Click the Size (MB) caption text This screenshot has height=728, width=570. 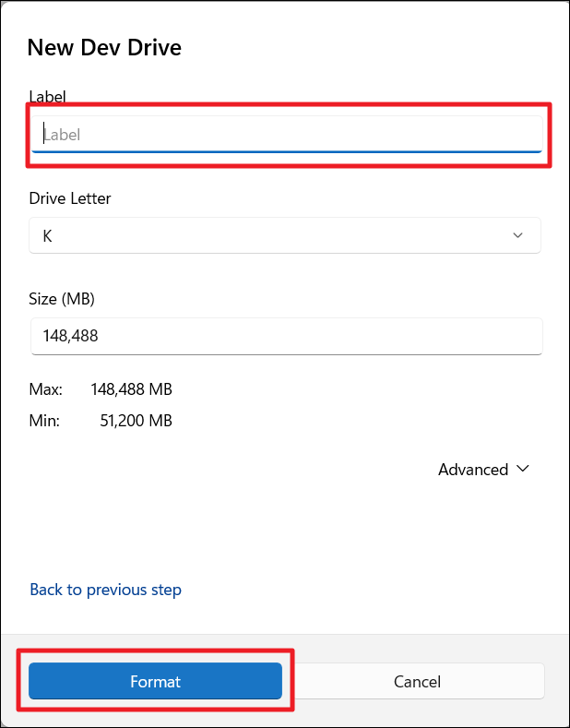coord(62,299)
